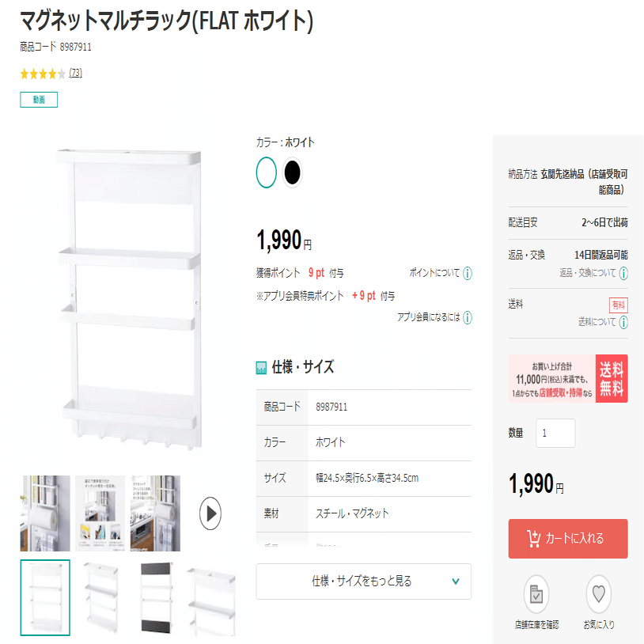644x644 pixels.
Task: Open the 動画 video badge
Action: pyautogui.click(x=37, y=100)
